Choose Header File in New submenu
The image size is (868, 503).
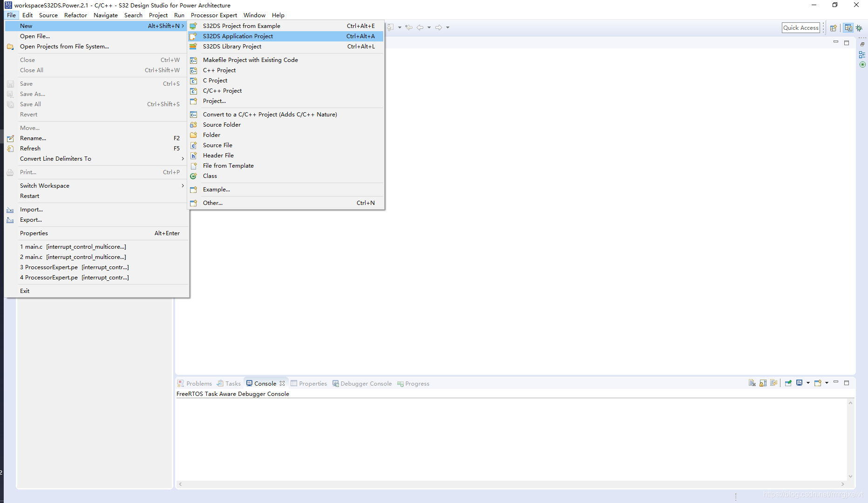[x=286, y=155]
